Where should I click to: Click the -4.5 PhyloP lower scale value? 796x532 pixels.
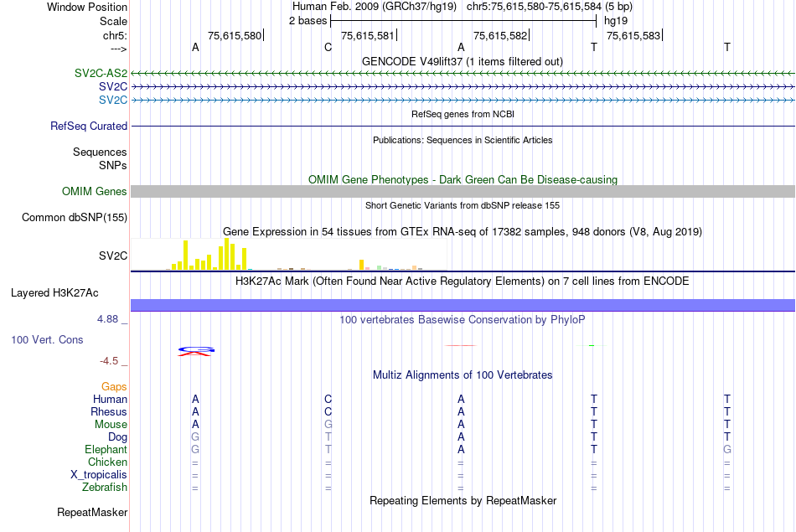click(109, 361)
